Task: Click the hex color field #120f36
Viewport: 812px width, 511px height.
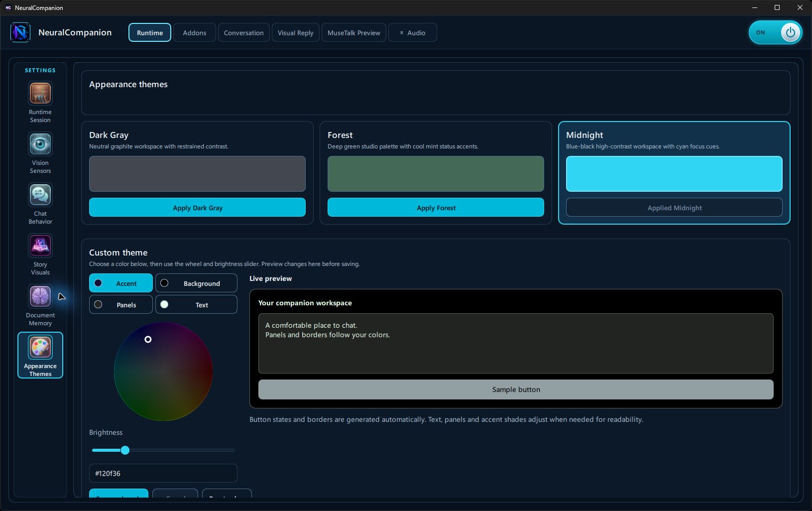Action: [x=163, y=473]
